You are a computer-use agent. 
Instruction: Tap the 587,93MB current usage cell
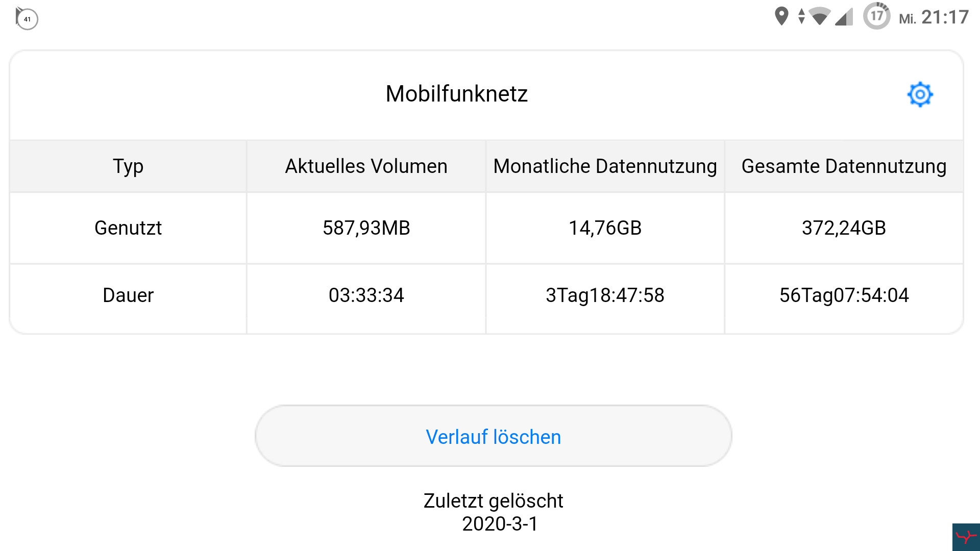point(366,228)
